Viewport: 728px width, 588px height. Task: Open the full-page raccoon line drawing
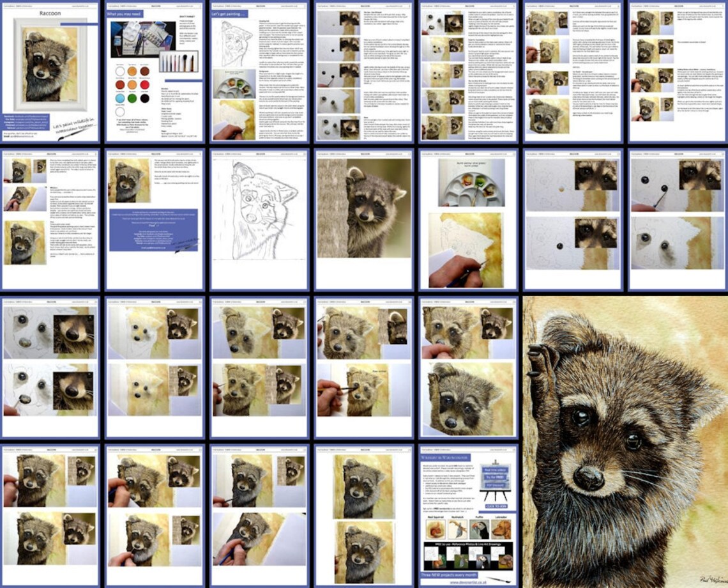(x=259, y=219)
